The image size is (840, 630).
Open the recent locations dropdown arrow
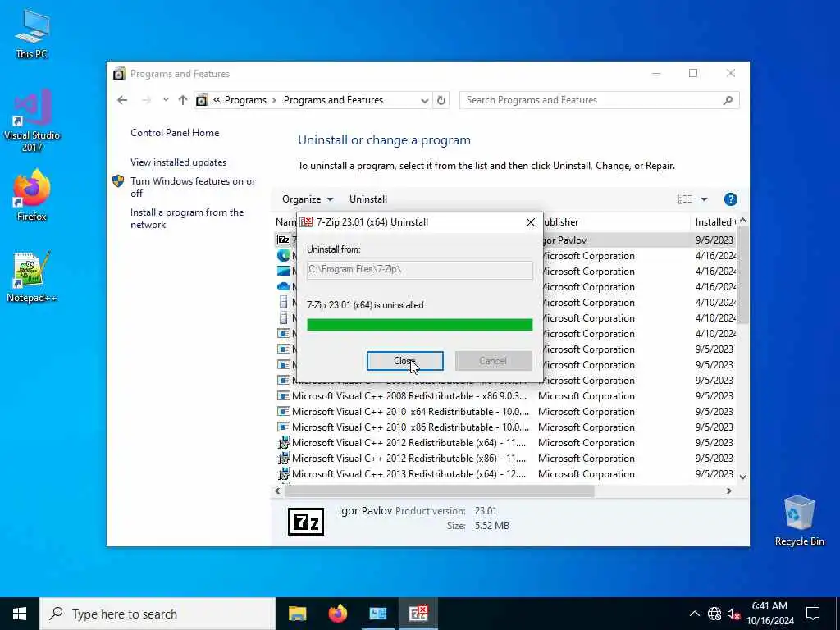166,100
